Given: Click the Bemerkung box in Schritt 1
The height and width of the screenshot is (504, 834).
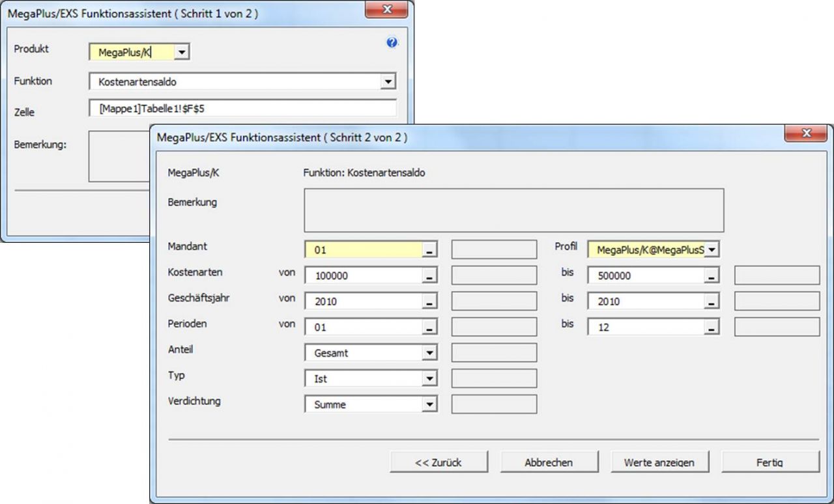Looking at the screenshot, I should click(x=120, y=156).
